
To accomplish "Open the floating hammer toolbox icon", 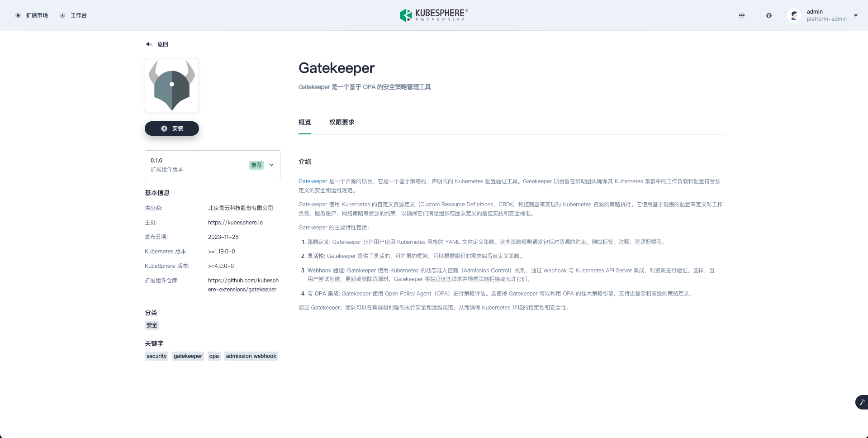I will (x=862, y=402).
